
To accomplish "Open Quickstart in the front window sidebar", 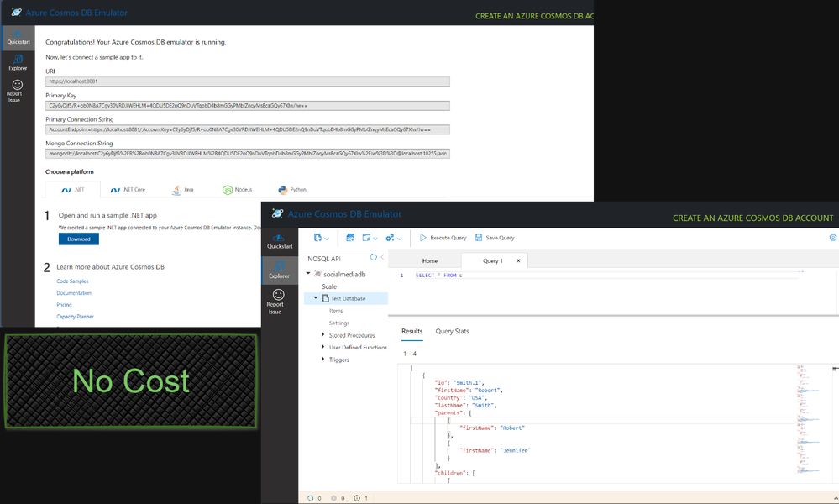I will (280, 242).
